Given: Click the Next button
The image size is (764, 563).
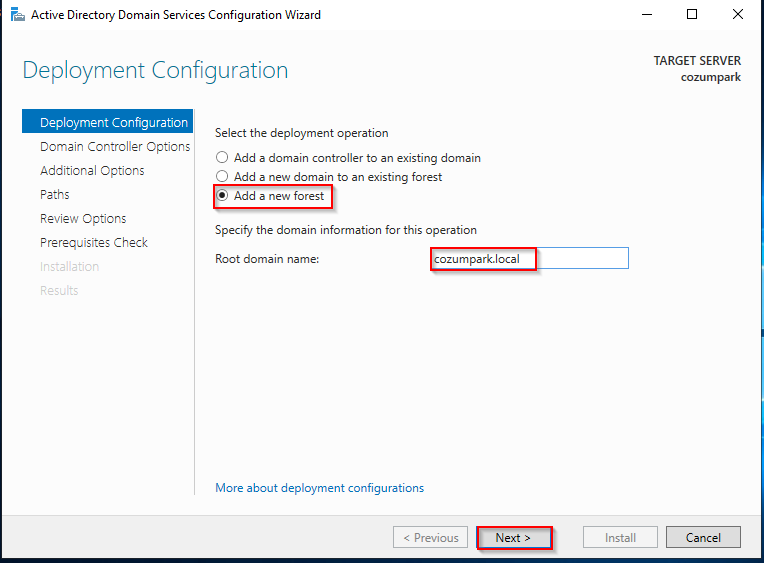Looking at the screenshot, I should tap(514, 538).
